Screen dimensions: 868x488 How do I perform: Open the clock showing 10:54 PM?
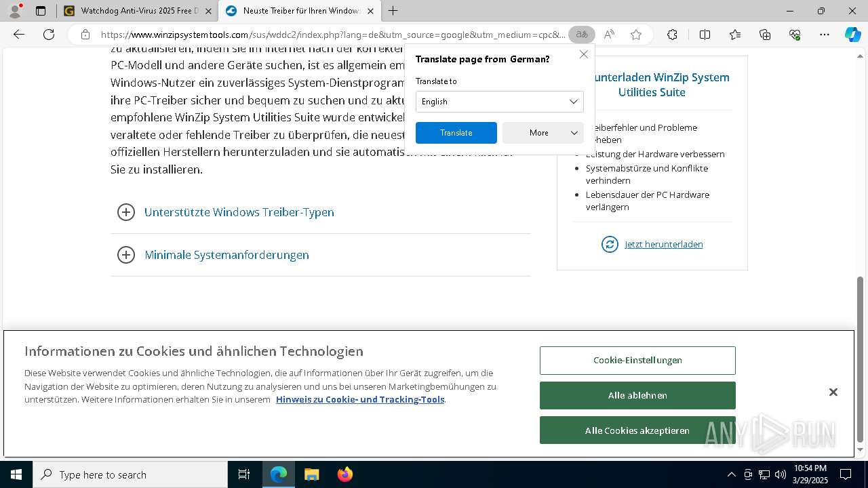click(x=810, y=474)
